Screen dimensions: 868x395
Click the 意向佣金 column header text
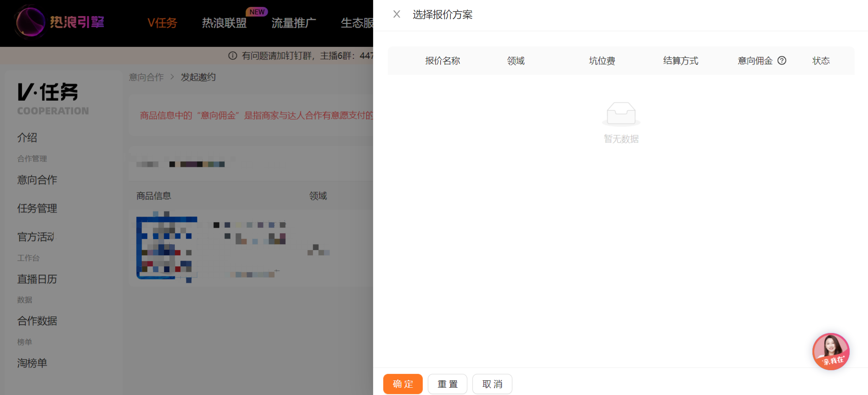[x=755, y=61]
